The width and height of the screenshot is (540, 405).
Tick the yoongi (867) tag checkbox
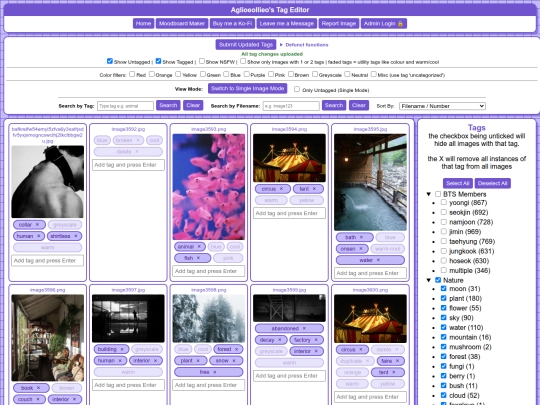tap(444, 202)
